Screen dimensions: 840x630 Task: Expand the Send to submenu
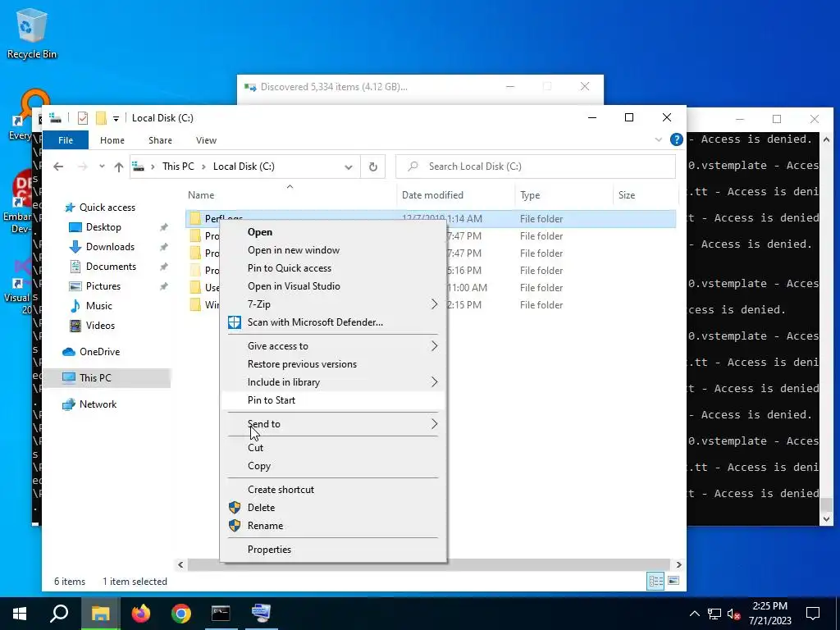(x=333, y=424)
